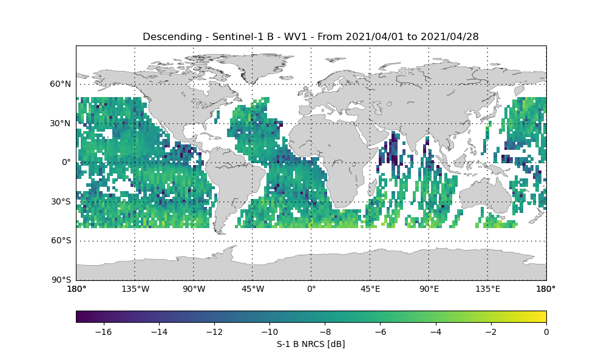607x364 pixels.
Task: Click the −12 tick label on colorbar
Action: click(x=214, y=332)
